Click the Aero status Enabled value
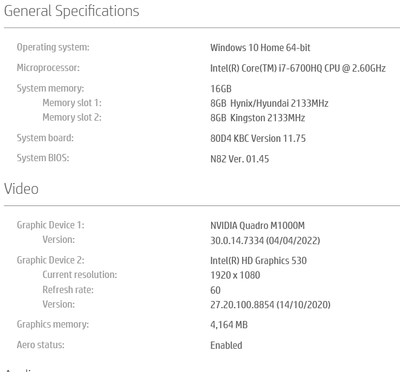400x372 pixels. (x=226, y=345)
